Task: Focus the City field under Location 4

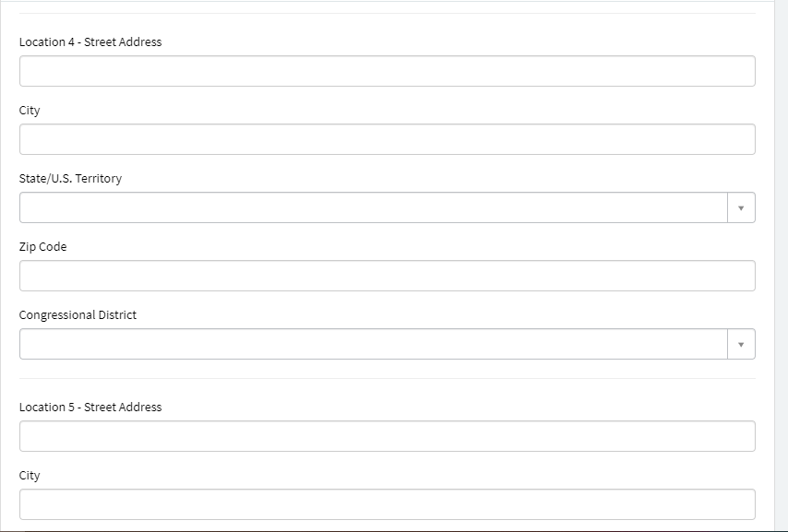Action: tap(387, 139)
